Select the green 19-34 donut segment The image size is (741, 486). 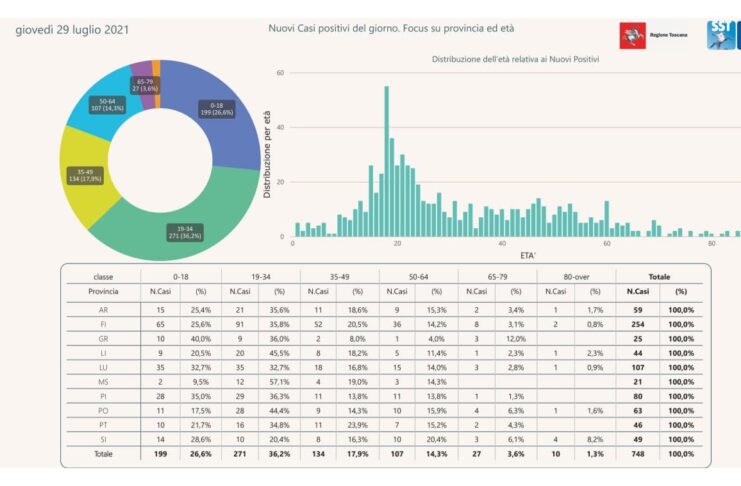(x=184, y=227)
